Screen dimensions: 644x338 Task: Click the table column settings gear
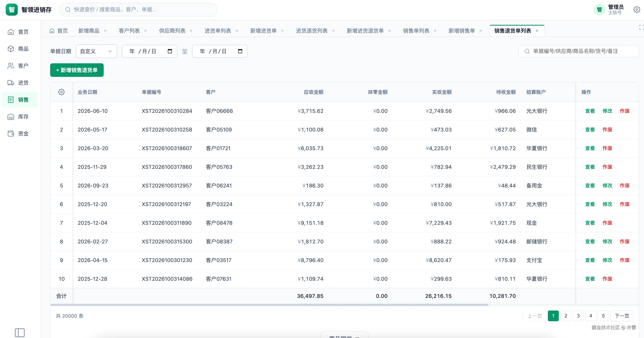(61, 92)
